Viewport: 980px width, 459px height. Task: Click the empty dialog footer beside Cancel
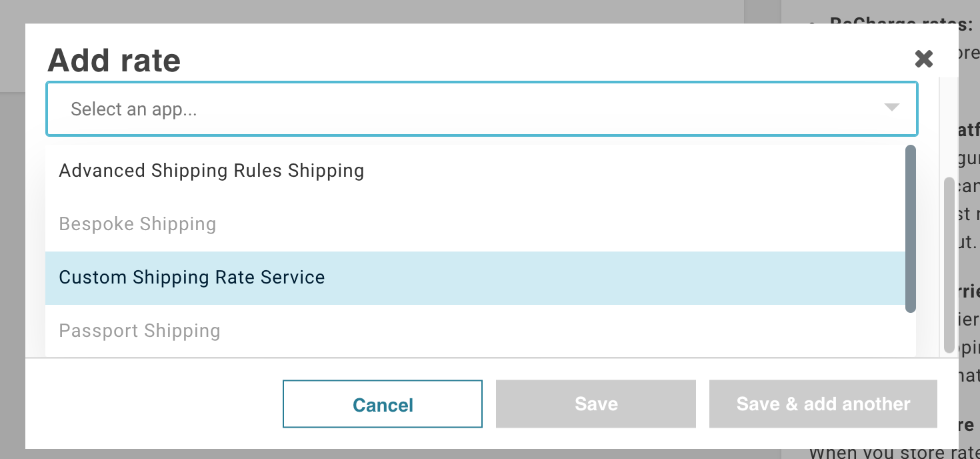tap(153, 404)
